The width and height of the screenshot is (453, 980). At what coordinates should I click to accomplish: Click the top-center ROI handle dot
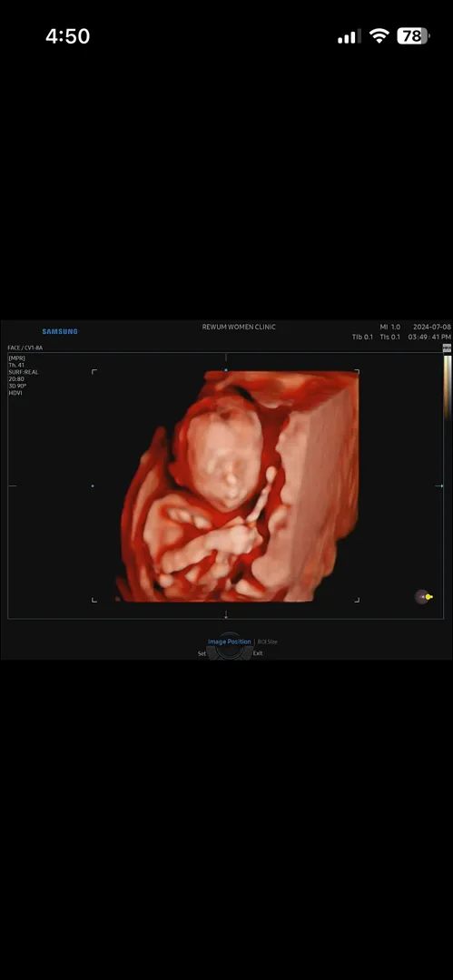226,369
